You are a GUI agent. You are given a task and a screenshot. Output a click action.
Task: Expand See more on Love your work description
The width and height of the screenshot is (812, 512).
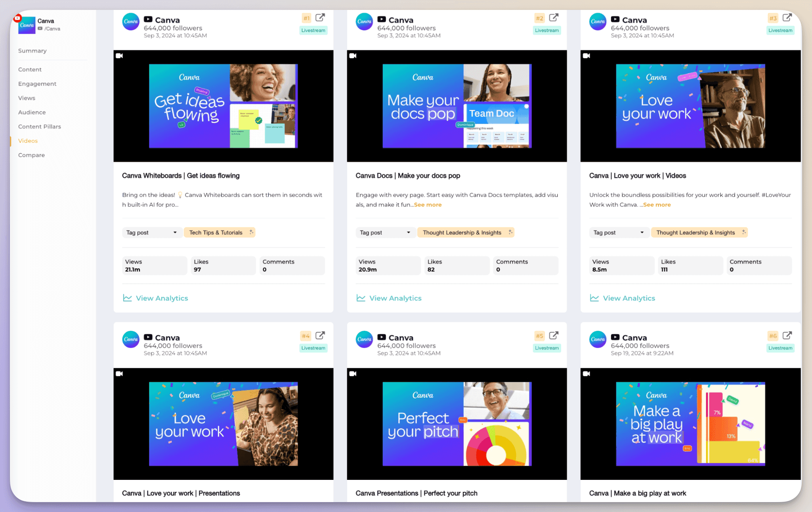click(x=657, y=205)
